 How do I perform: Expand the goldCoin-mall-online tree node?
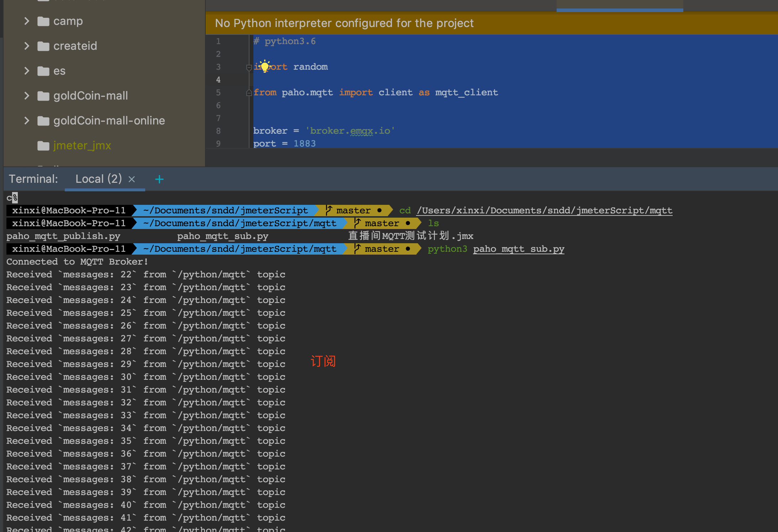click(x=26, y=121)
